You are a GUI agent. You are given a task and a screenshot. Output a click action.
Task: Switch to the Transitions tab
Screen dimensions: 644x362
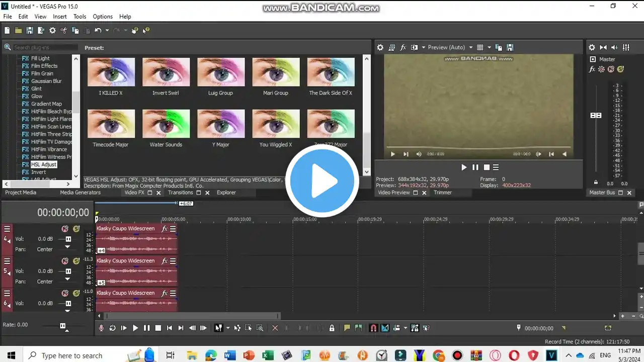(x=180, y=193)
